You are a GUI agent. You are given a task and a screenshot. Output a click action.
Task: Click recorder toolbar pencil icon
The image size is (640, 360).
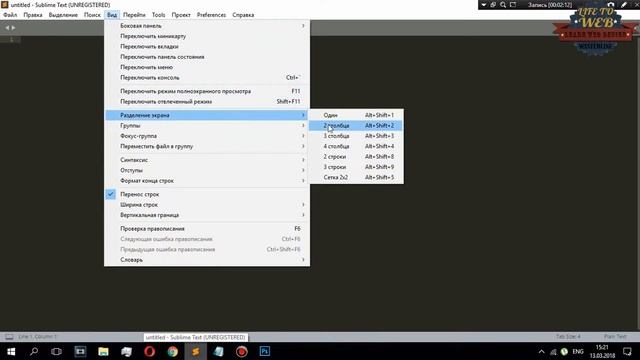[624, 5]
